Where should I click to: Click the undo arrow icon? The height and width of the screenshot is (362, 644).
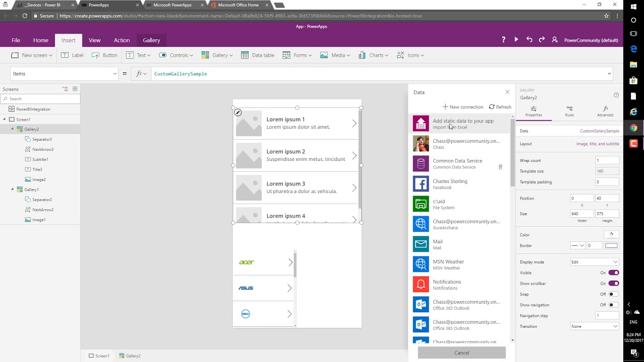(529, 40)
